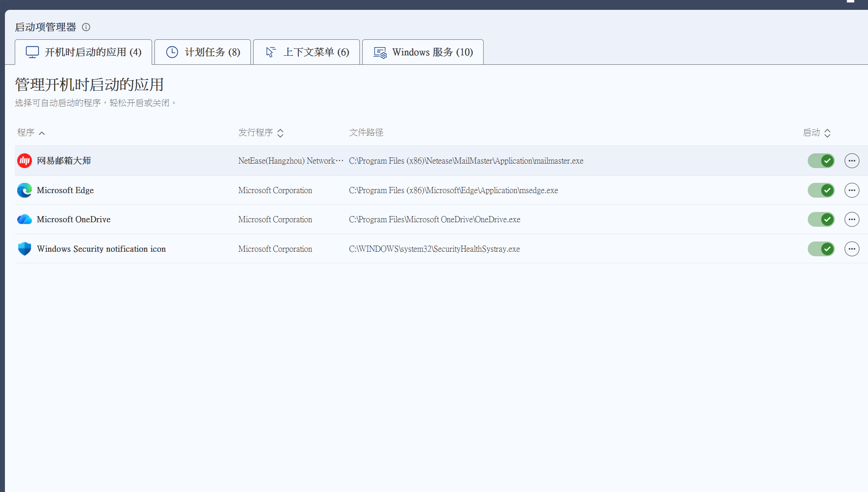The image size is (868, 492).
Task: Select the 开机时启动的应用 (4) tab
Action: (x=84, y=52)
